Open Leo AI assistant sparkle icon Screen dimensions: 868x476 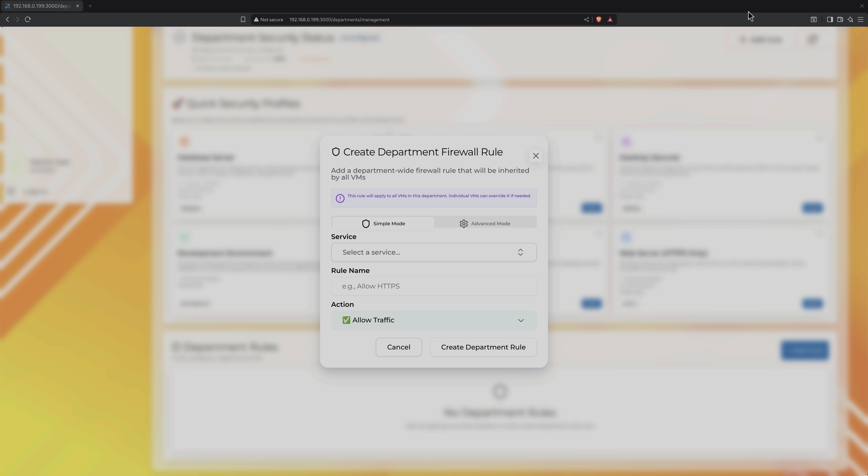tap(850, 19)
